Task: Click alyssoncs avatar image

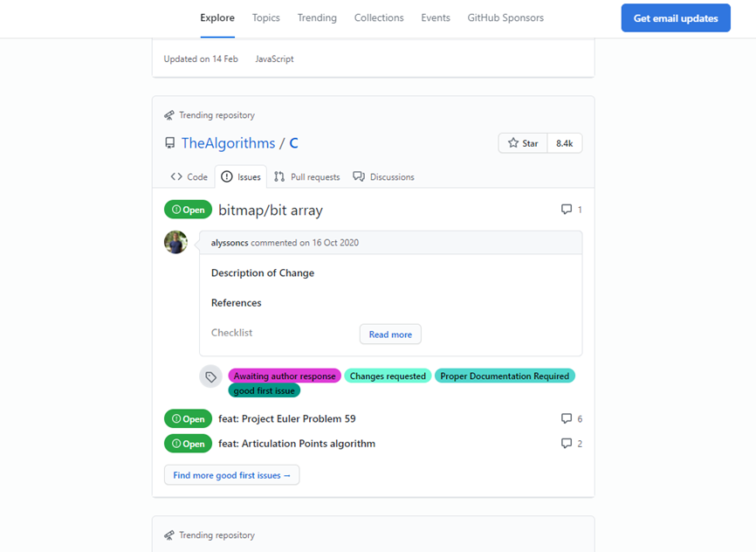Action: click(176, 242)
